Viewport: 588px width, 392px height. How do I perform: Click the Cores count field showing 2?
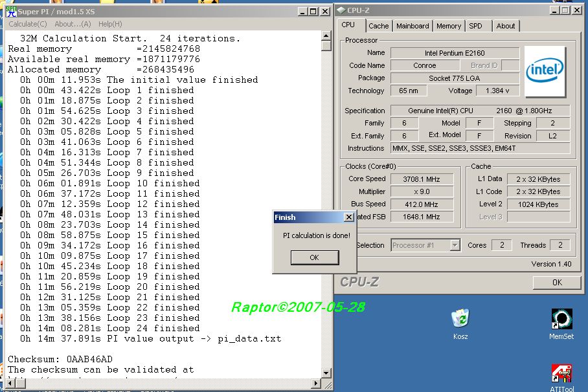[502, 245]
